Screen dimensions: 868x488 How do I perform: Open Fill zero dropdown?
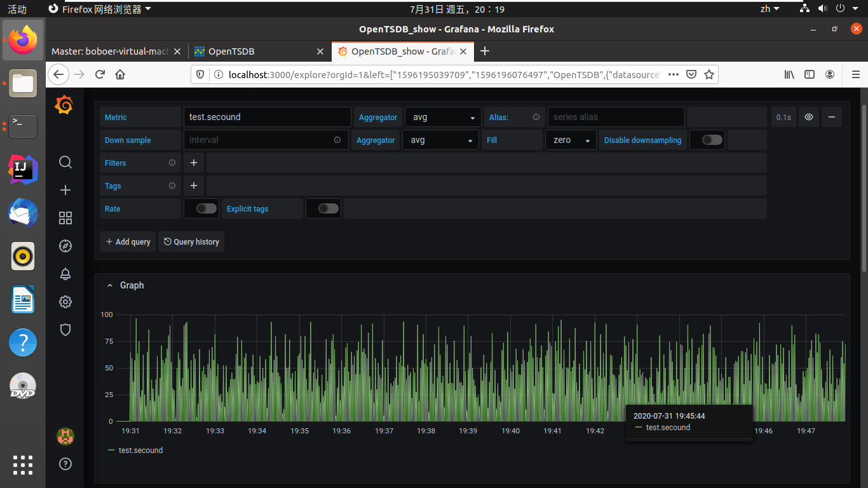click(571, 140)
